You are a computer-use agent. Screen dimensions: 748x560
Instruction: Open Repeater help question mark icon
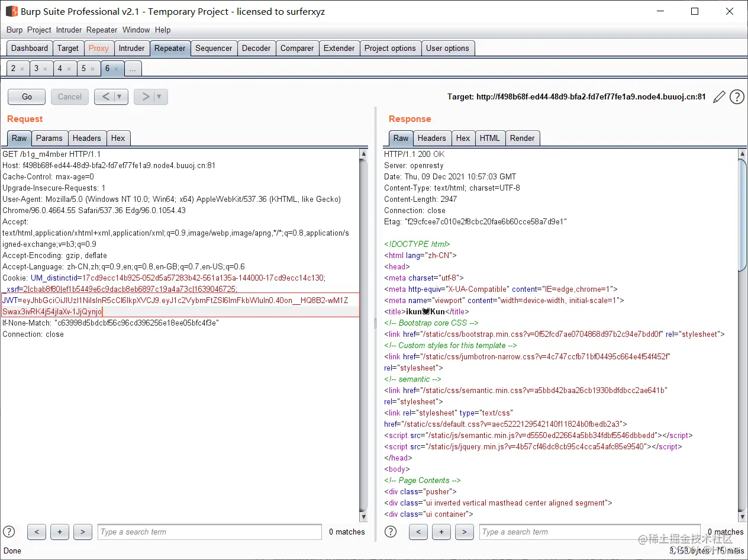(x=737, y=97)
